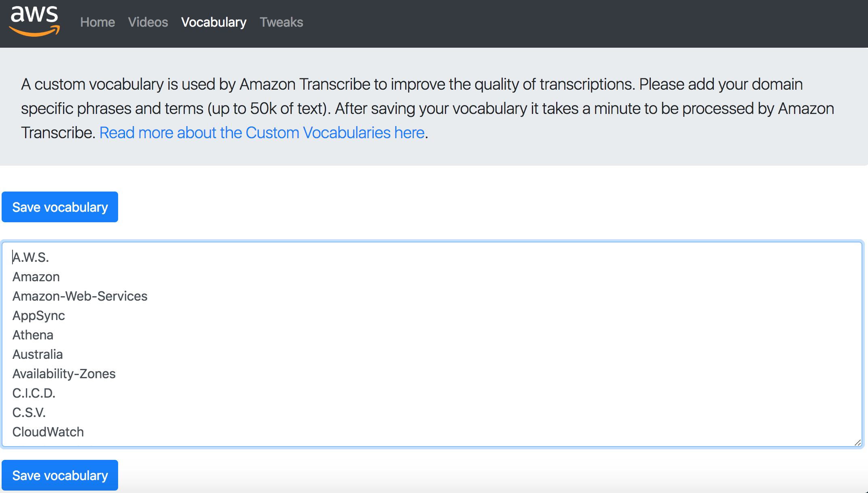
Task: Follow the Custom Vocabularies read-more link
Action: tap(262, 133)
